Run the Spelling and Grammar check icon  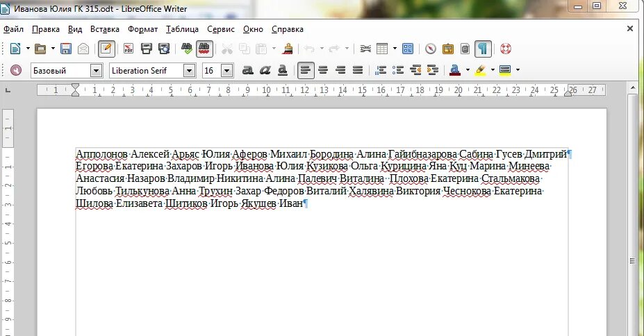coord(186,49)
